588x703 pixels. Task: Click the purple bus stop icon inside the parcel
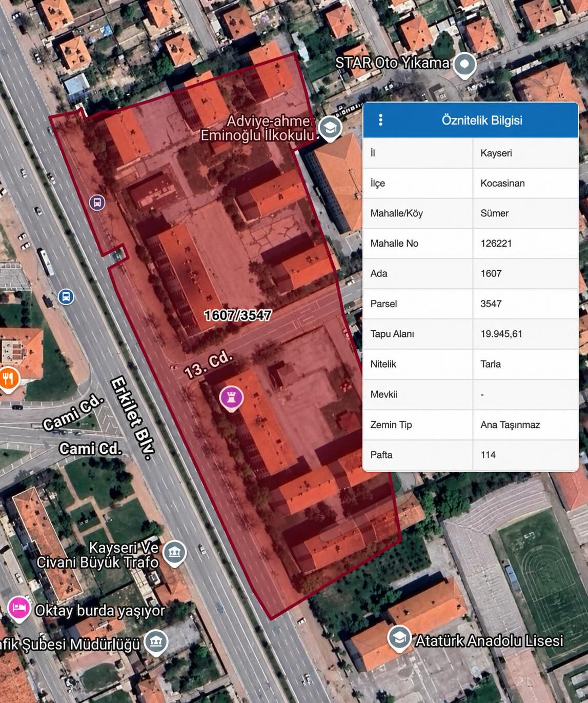coord(97,203)
